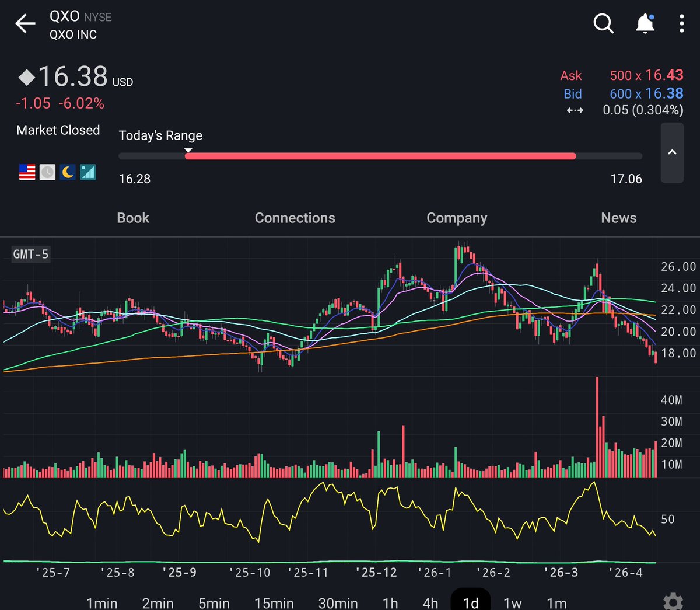Screen dimensions: 700x610
Task: Tap the RSI 50 axis label
Action: [667, 519]
